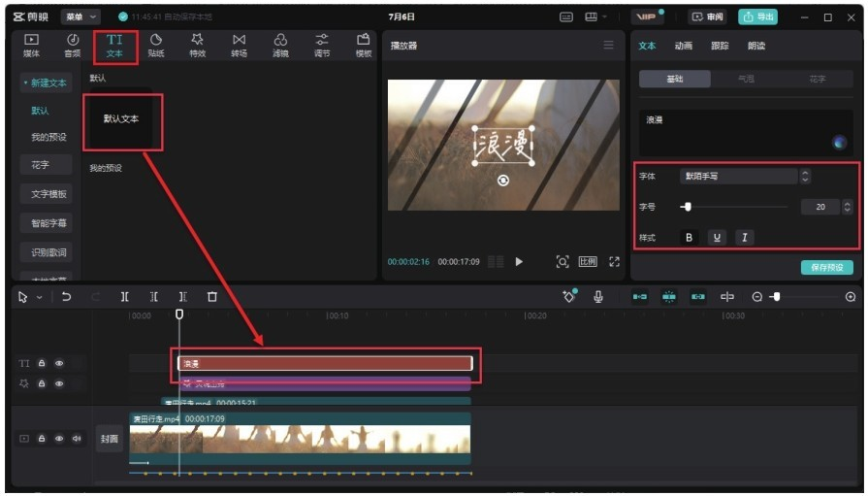Image resolution: width=868 pixels, height=496 pixels.
Task: Apply underline U style
Action: click(717, 238)
